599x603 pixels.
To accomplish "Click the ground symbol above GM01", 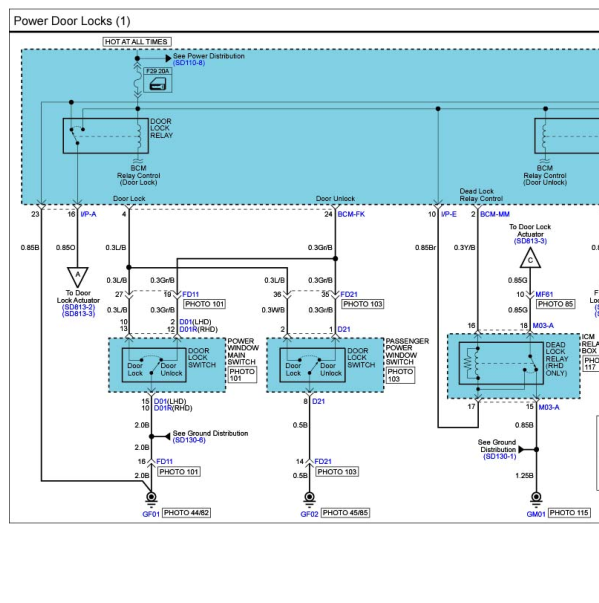I will [x=536, y=499].
